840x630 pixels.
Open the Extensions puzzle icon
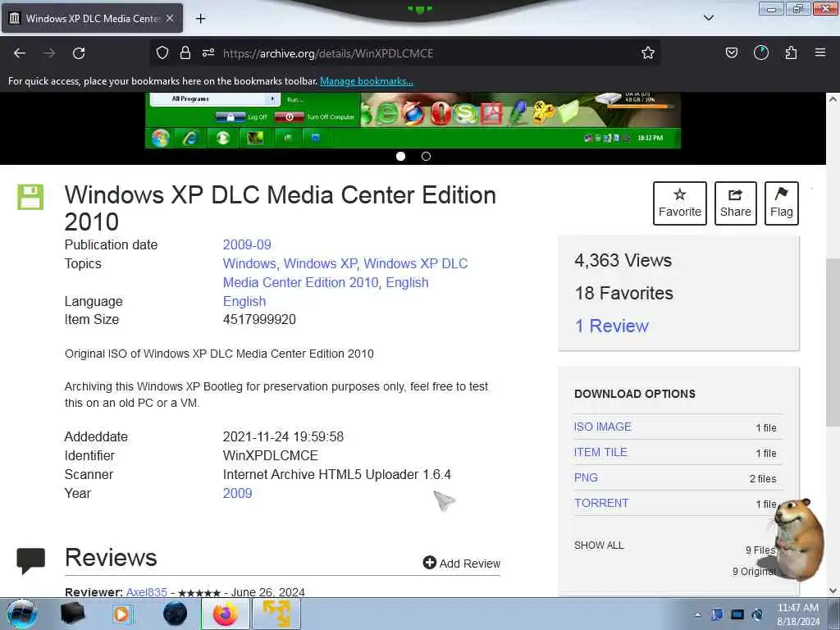point(791,53)
